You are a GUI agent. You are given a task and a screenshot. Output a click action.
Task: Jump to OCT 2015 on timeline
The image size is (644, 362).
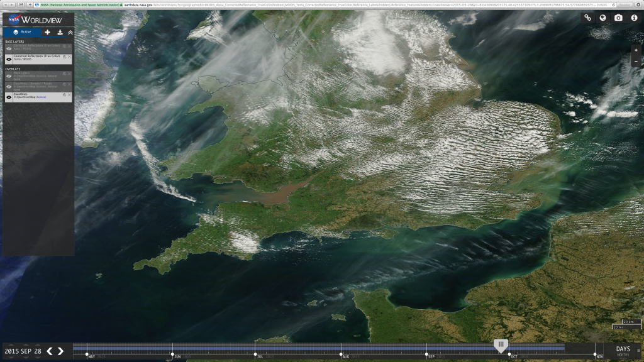pos(519,357)
